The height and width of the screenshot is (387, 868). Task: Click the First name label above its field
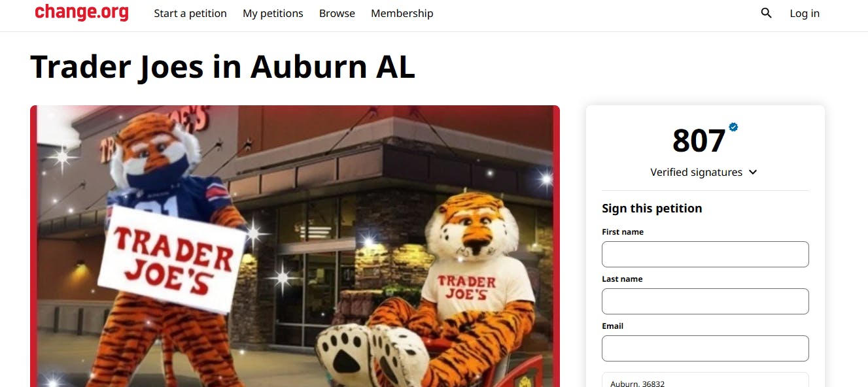click(622, 231)
